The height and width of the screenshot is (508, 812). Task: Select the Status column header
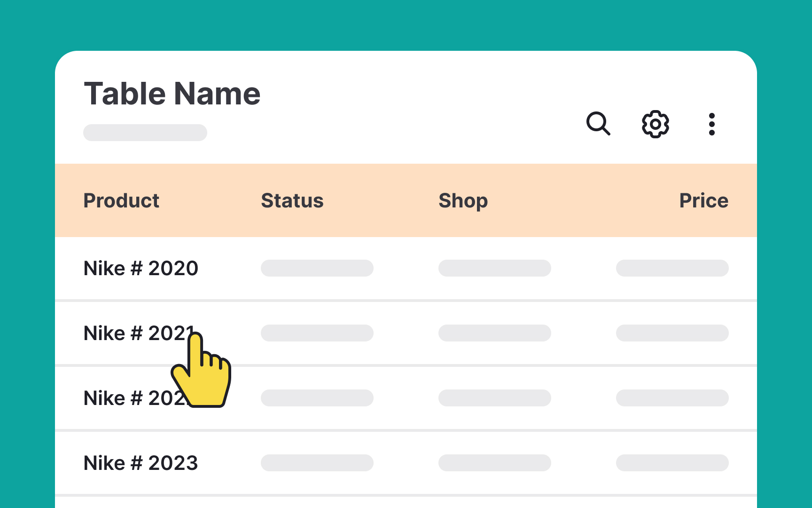tap(292, 200)
